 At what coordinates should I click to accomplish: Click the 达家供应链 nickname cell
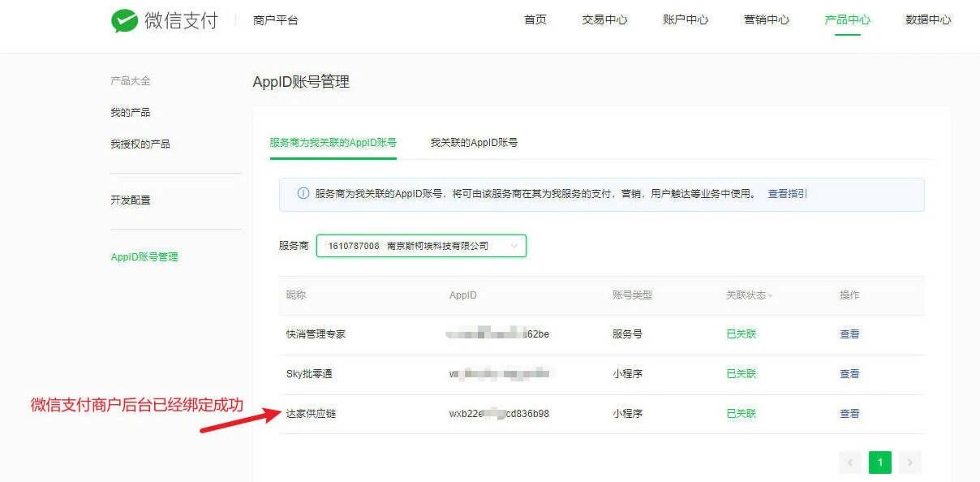click(x=311, y=413)
